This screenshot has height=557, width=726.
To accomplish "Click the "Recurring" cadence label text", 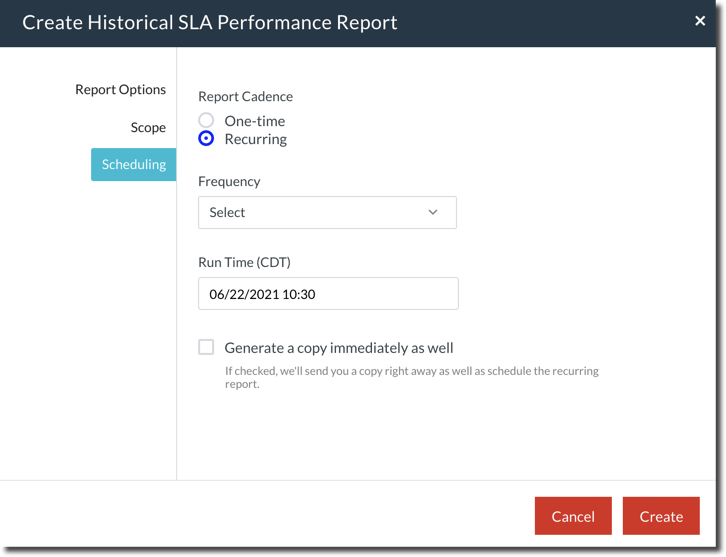I will coord(255,139).
